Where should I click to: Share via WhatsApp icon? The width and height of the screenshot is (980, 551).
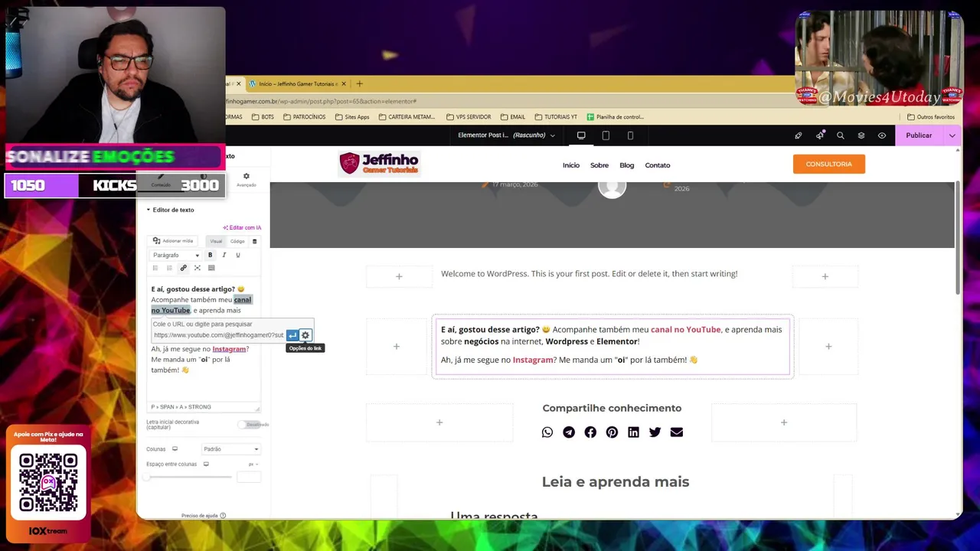click(547, 432)
